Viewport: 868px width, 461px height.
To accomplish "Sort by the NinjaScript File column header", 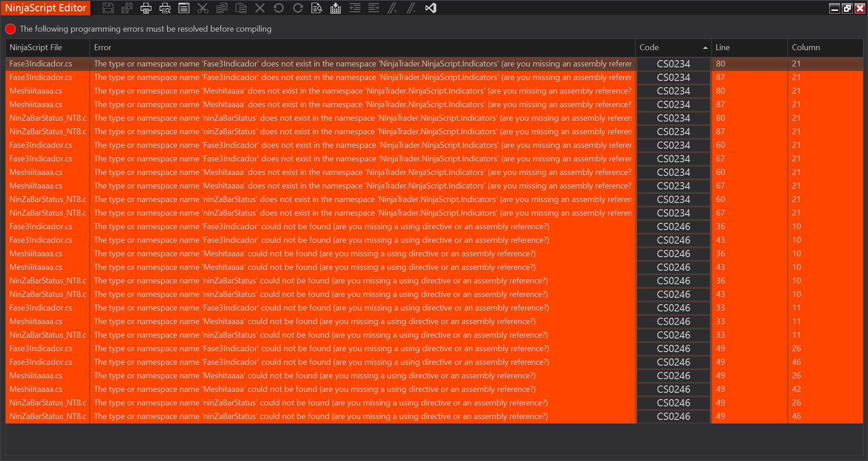I will pyautogui.click(x=47, y=47).
